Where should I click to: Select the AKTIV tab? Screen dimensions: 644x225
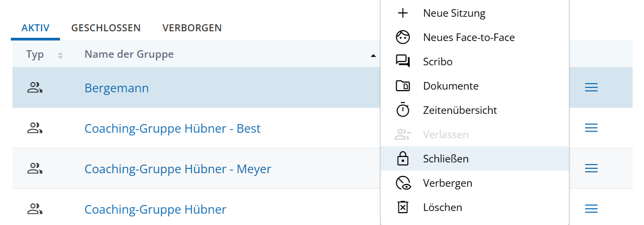[x=36, y=28]
